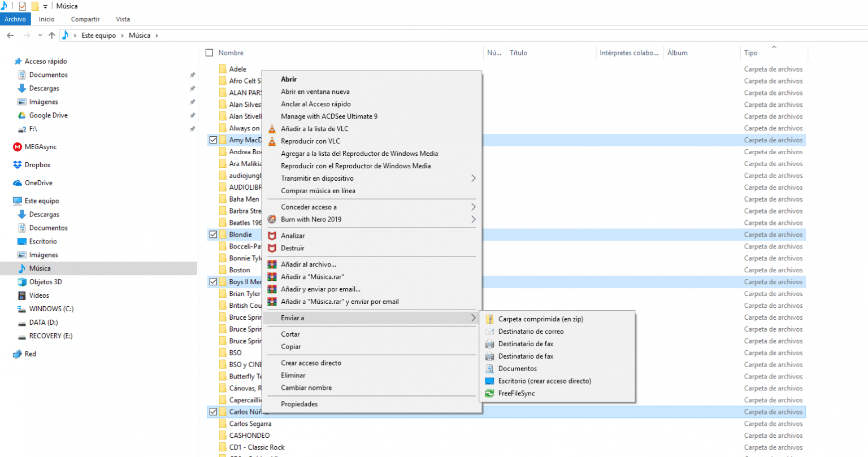This screenshot has height=457, width=868.
Task: Click the Acceso rápido star icon
Action: [18, 62]
